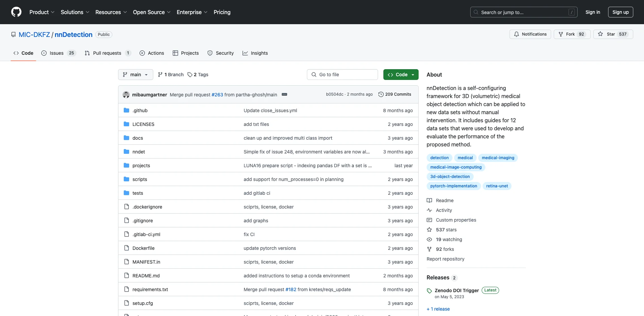
Task: Click the bell icon in Notifications button
Action: (517, 34)
